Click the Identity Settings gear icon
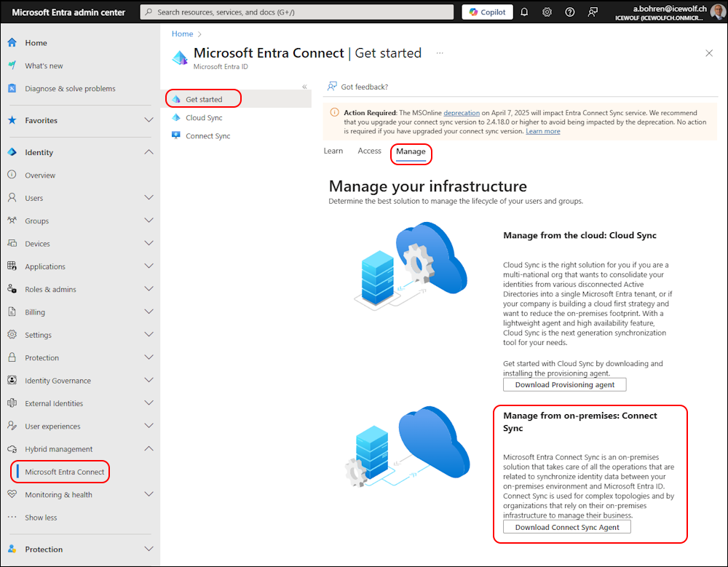The image size is (728, 567). click(x=12, y=334)
